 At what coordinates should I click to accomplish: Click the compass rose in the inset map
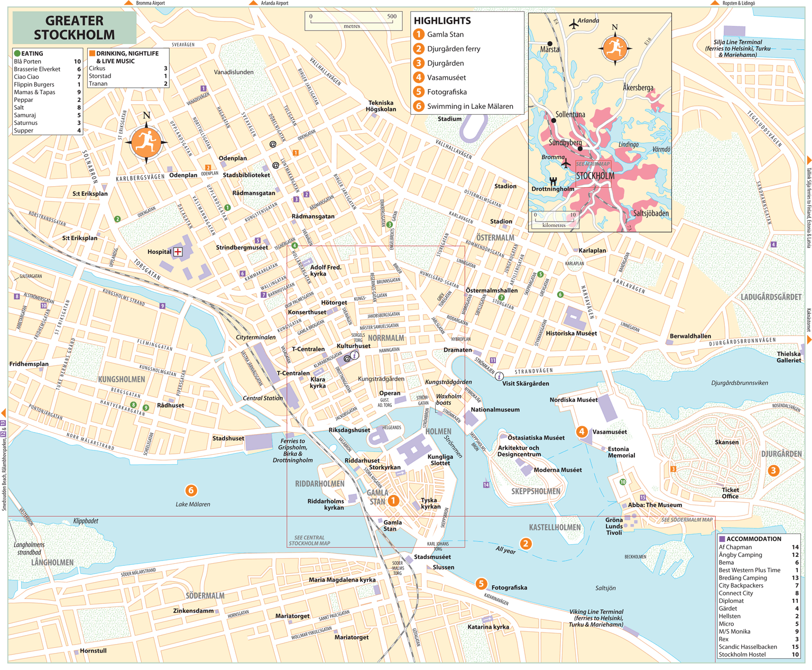[x=614, y=48]
